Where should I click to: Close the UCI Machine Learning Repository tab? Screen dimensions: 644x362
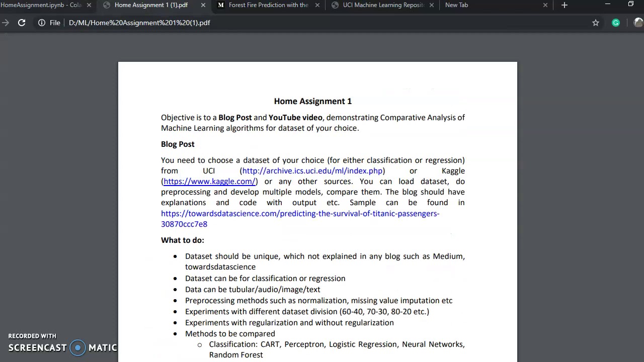pos(432,5)
